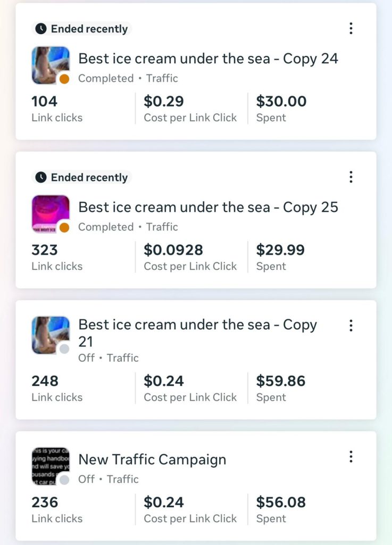Open three-dot menu for Copy 25 campaign
This screenshot has width=392, height=545.
351,177
